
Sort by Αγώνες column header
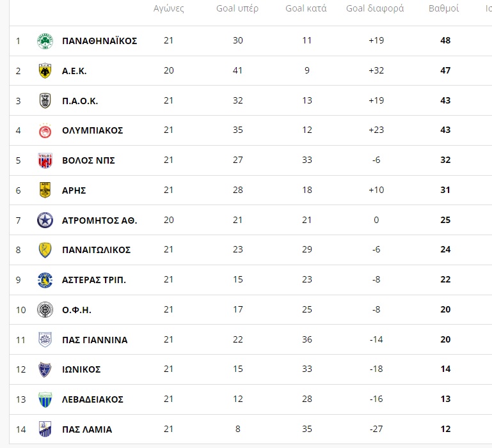[x=168, y=8]
